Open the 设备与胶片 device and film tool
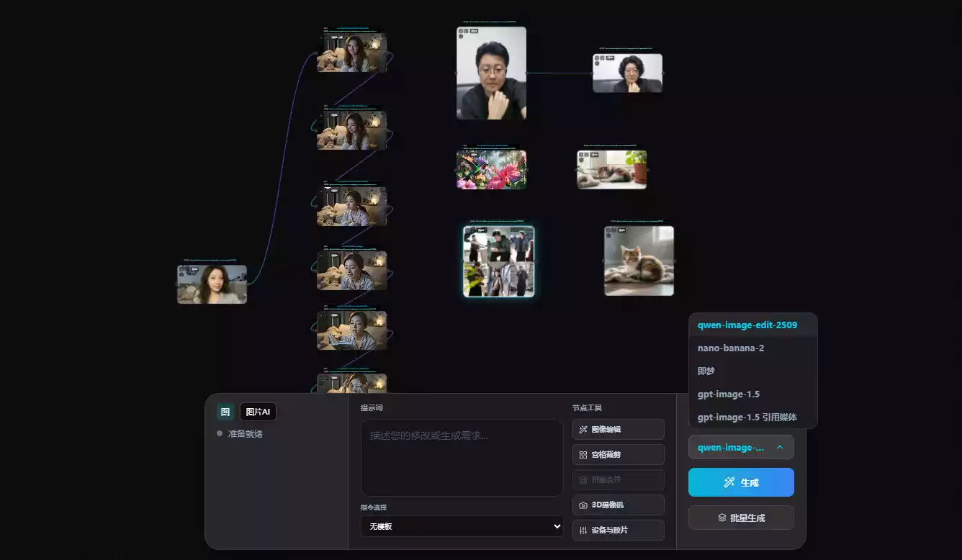Viewport: 962px width, 560px height. click(x=618, y=530)
